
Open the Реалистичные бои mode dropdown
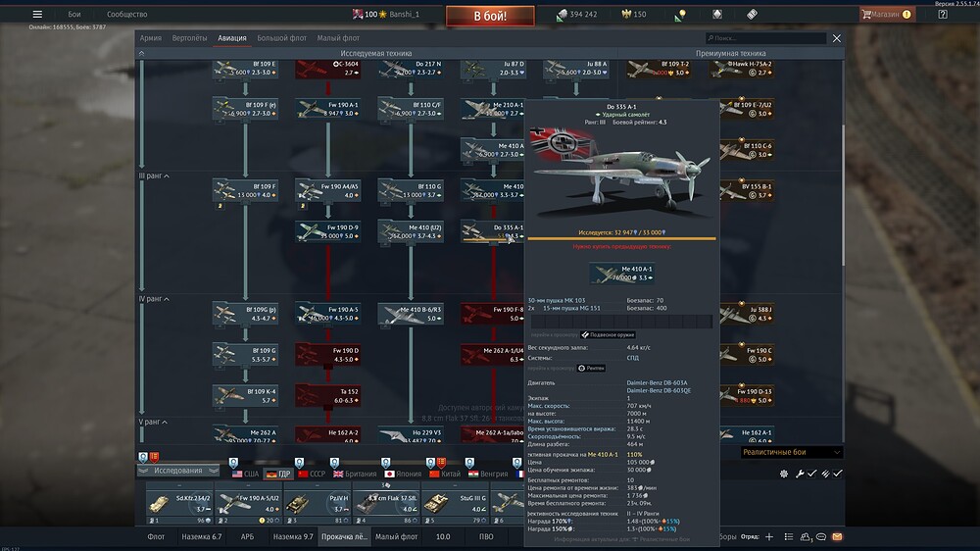(792, 452)
